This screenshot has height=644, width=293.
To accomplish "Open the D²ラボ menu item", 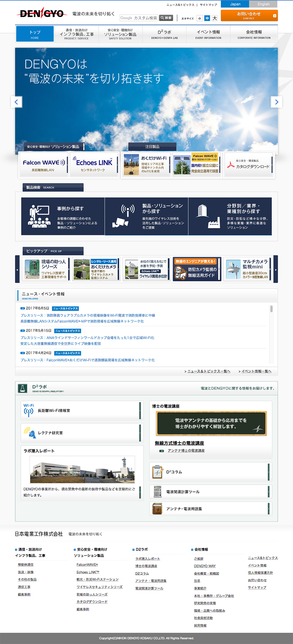I will pyautogui.click(x=164, y=34).
